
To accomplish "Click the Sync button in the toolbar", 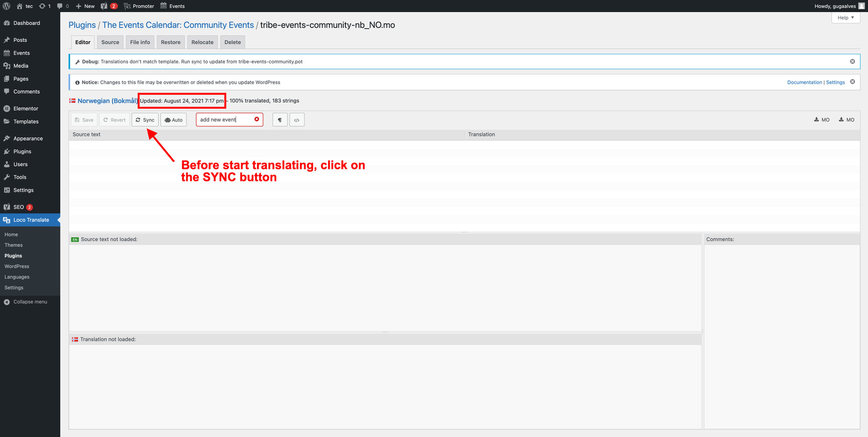I will 145,120.
